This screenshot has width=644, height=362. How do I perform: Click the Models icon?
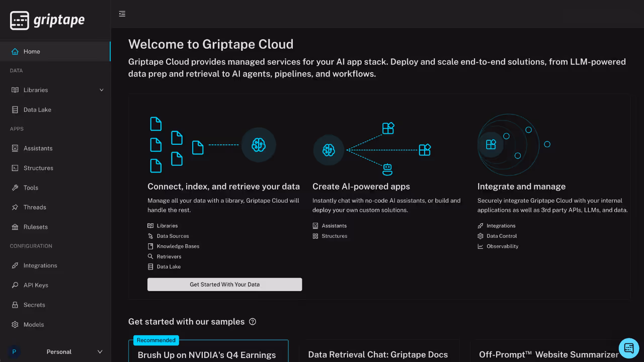tap(16, 324)
